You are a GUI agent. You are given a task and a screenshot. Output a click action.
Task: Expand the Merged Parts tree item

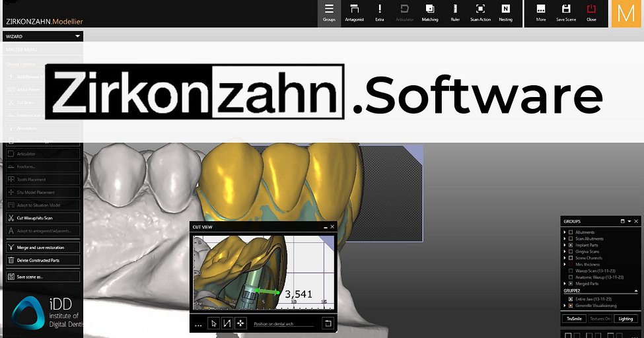point(564,283)
